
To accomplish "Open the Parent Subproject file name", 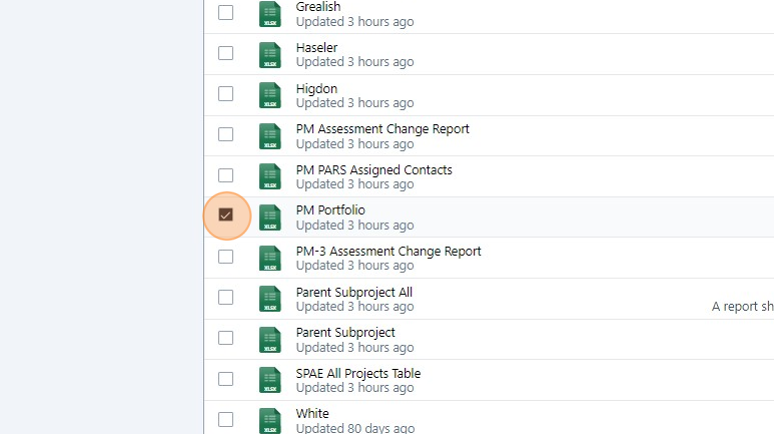I will 346,333.
